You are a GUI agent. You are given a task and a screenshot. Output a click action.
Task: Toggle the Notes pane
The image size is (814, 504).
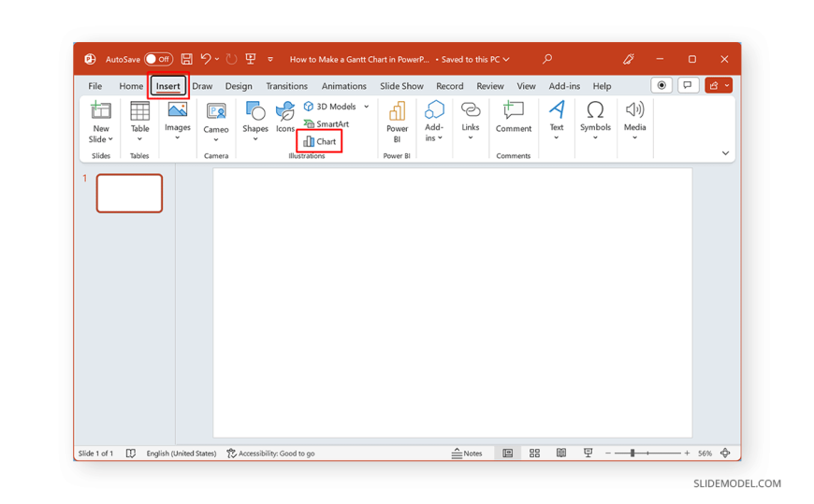[x=467, y=454]
